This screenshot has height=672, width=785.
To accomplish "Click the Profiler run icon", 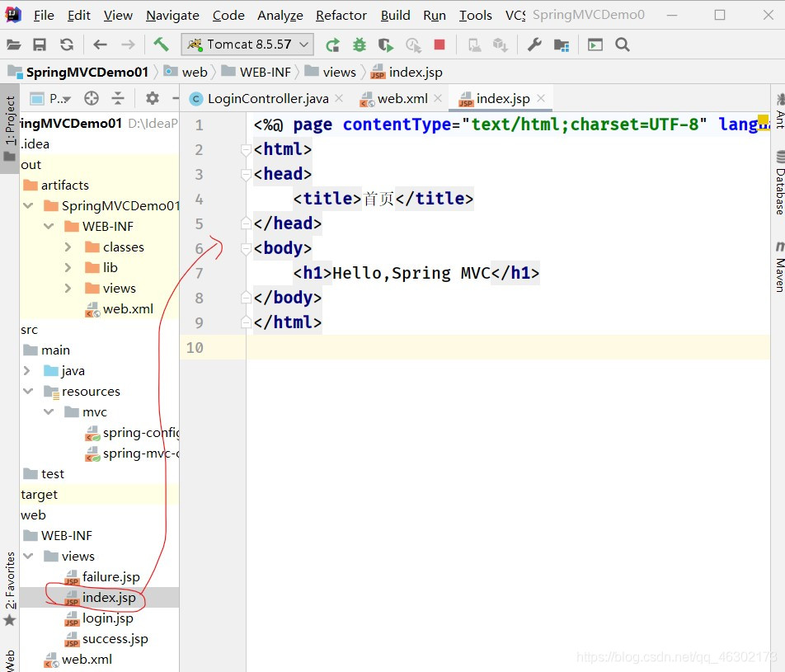I will [x=413, y=45].
